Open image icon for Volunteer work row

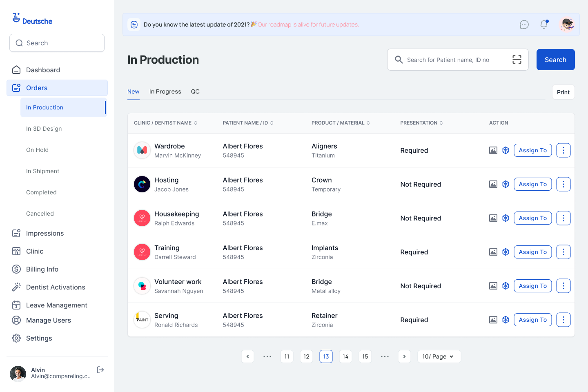(x=493, y=286)
